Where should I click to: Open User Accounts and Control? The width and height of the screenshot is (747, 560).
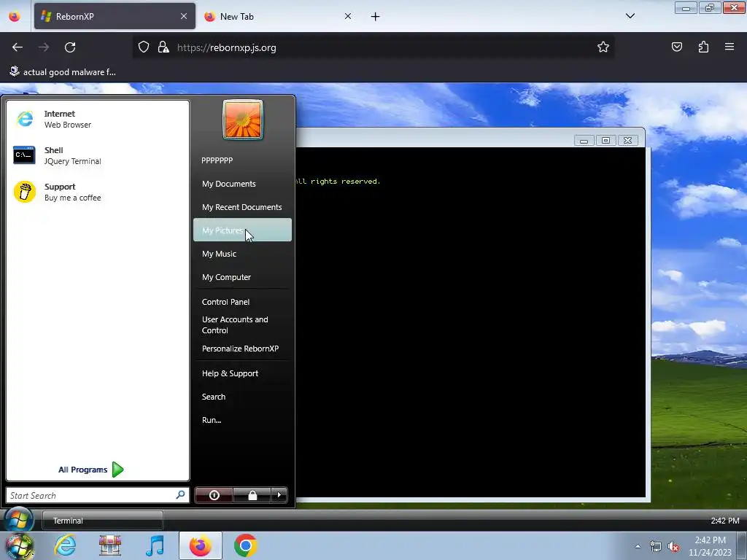pos(242,324)
